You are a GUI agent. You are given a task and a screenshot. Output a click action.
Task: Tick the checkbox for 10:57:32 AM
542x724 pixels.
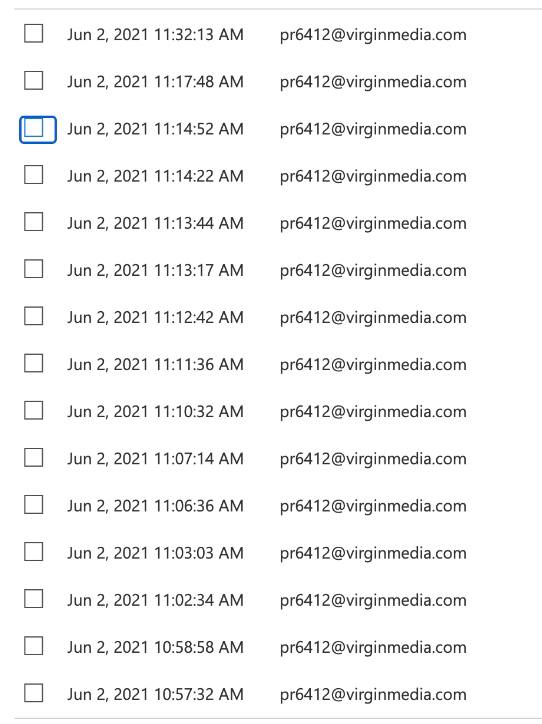[34, 693]
